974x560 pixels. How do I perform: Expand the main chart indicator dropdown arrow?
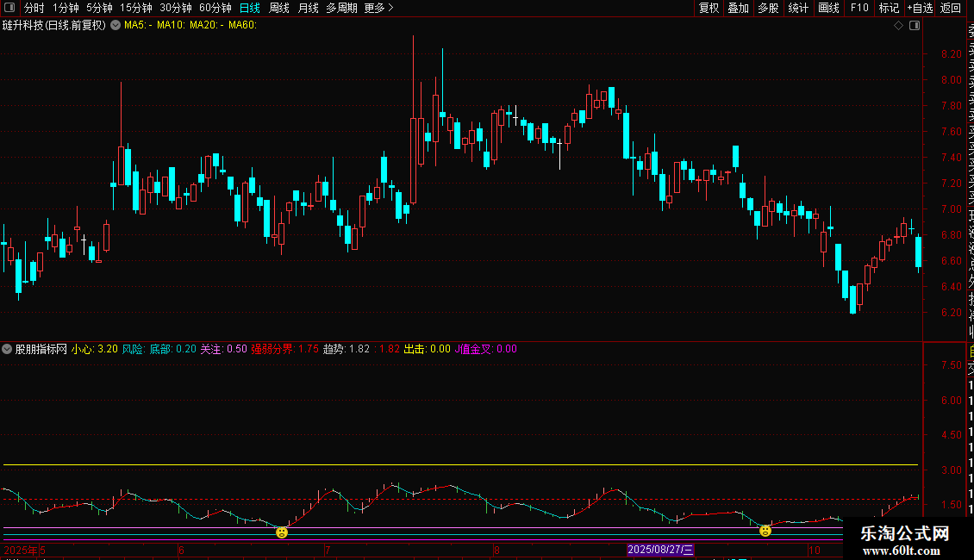point(116,25)
